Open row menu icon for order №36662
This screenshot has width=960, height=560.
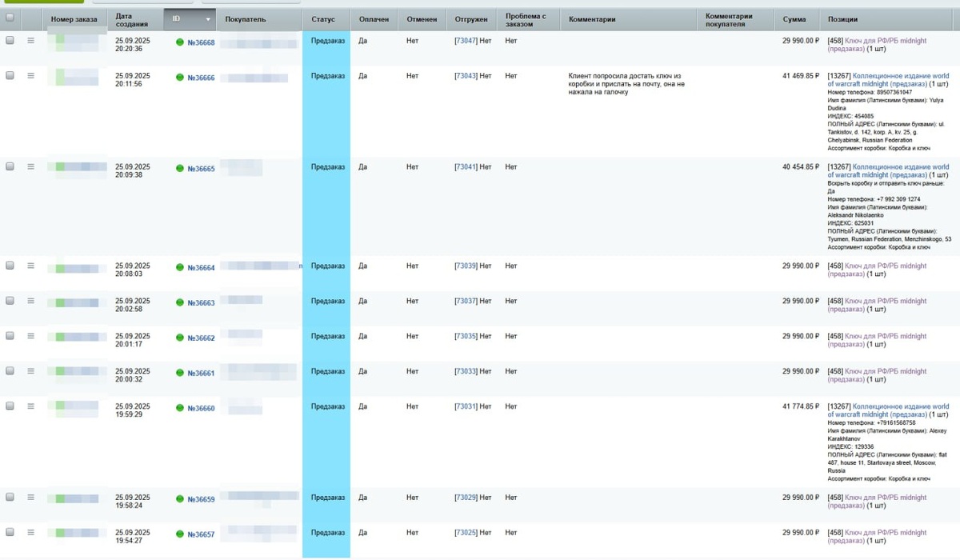click(x=30, y=335)
